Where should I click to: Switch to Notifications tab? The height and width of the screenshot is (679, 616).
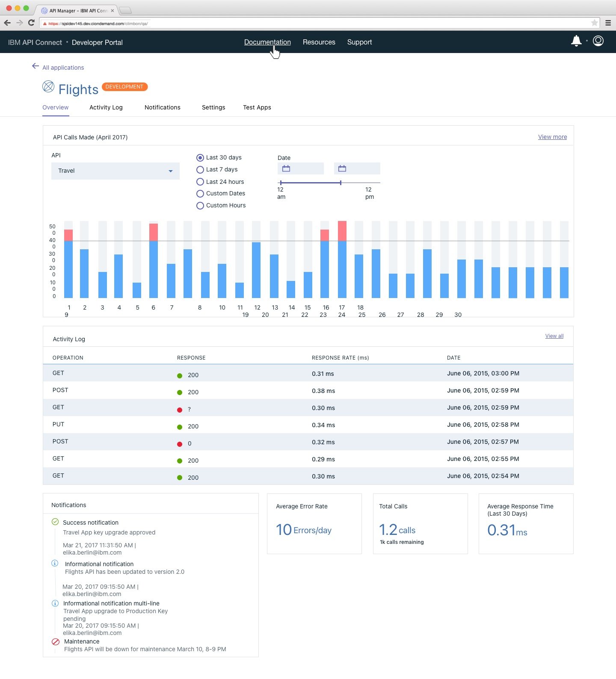pyautogui.click(x=163, y=107)
